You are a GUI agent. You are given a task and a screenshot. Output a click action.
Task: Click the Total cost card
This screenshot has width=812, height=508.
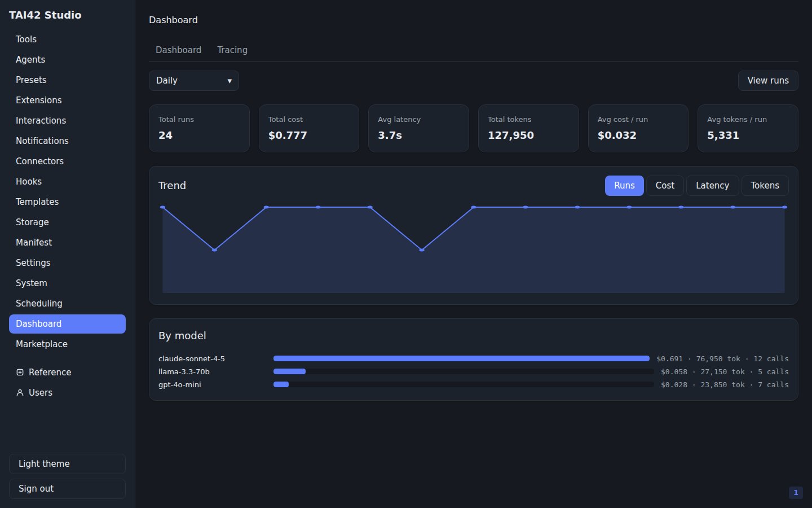click(309, 128)
